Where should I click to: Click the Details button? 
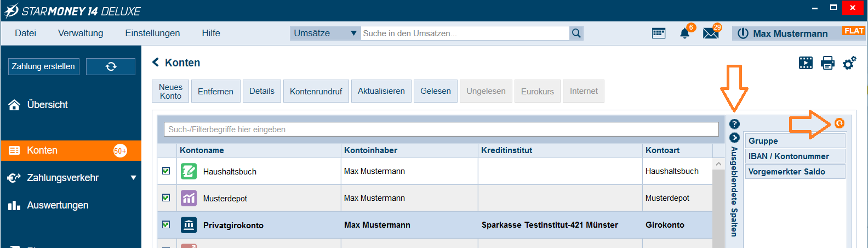[x=262, y=91]
